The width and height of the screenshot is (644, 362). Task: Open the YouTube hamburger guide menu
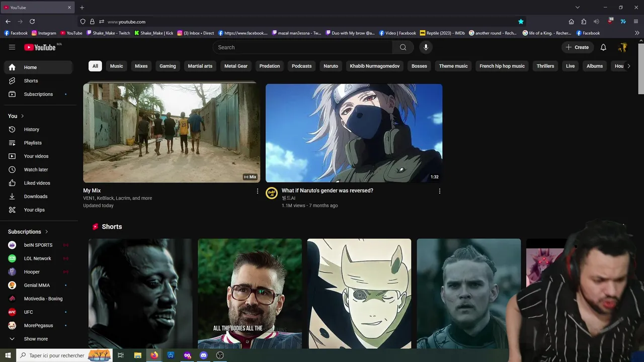tap(12, 47)
